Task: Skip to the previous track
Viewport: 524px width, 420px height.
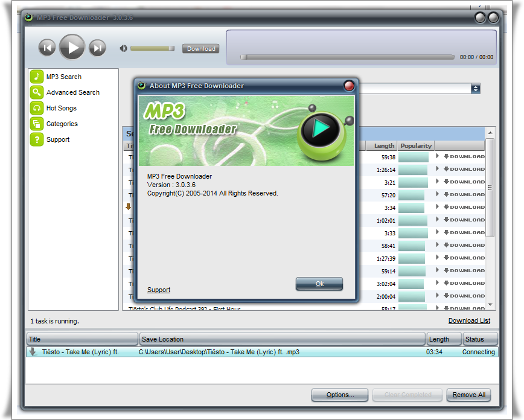Action: [47, 48]
